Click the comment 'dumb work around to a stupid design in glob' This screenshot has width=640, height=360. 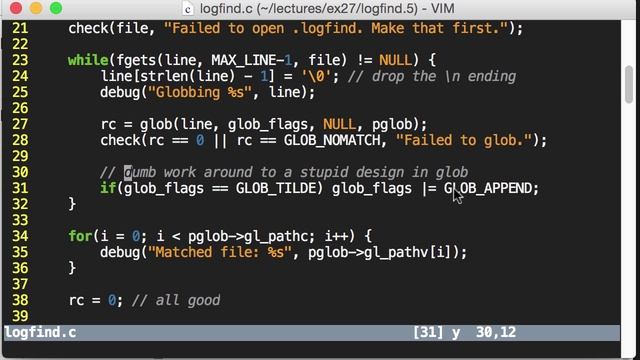click(x=296, y=172)
